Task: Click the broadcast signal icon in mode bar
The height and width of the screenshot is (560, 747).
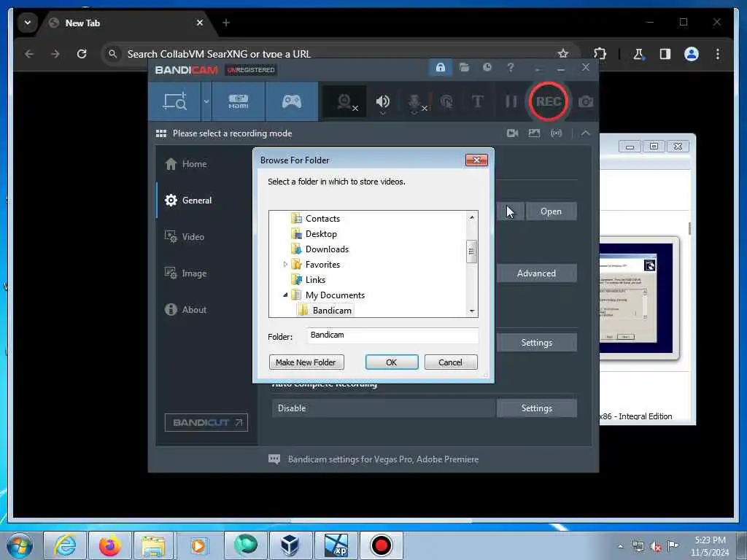Action: [556, 133]
